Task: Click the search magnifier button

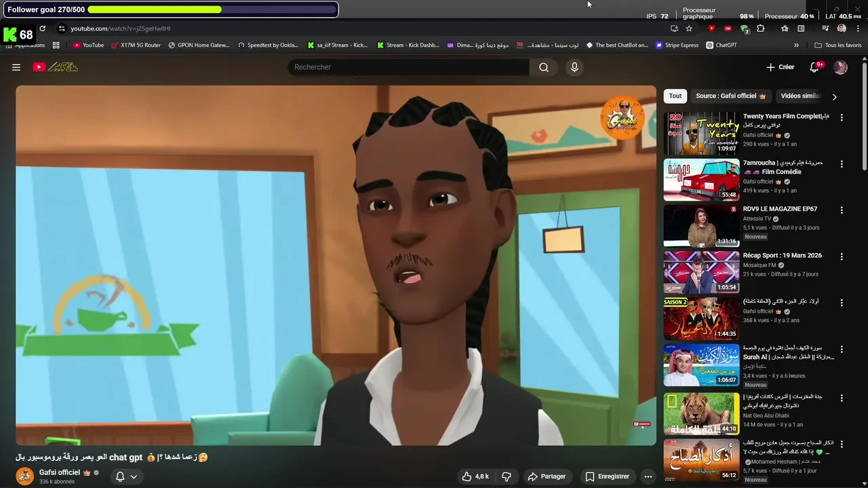Action: click(x=544, y=67)
